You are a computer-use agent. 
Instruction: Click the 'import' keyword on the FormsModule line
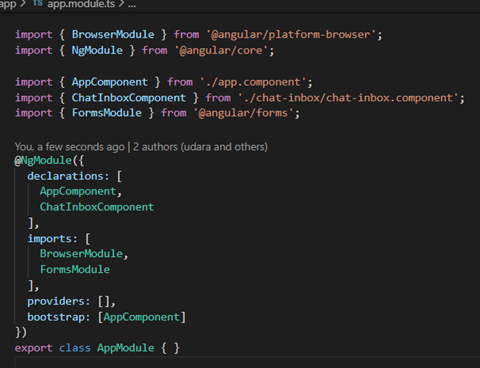[x=34, y=113]
